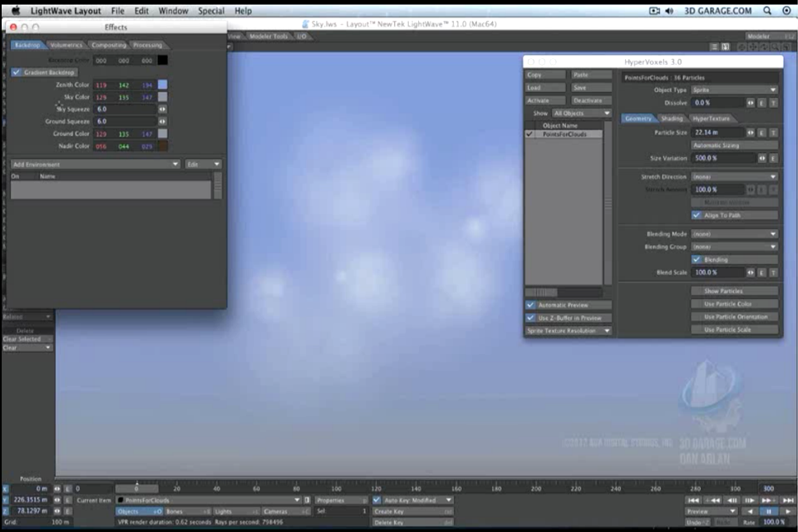This screenshot has height=532, width=798.
Task: Click the Particle Size value field
Action: 717,132
